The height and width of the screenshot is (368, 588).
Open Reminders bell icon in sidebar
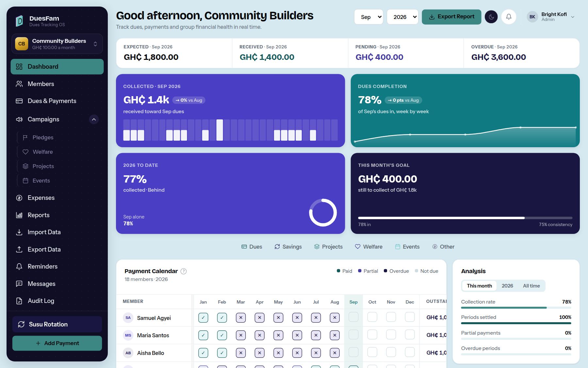pyautogui.click(x=19, y=267)
